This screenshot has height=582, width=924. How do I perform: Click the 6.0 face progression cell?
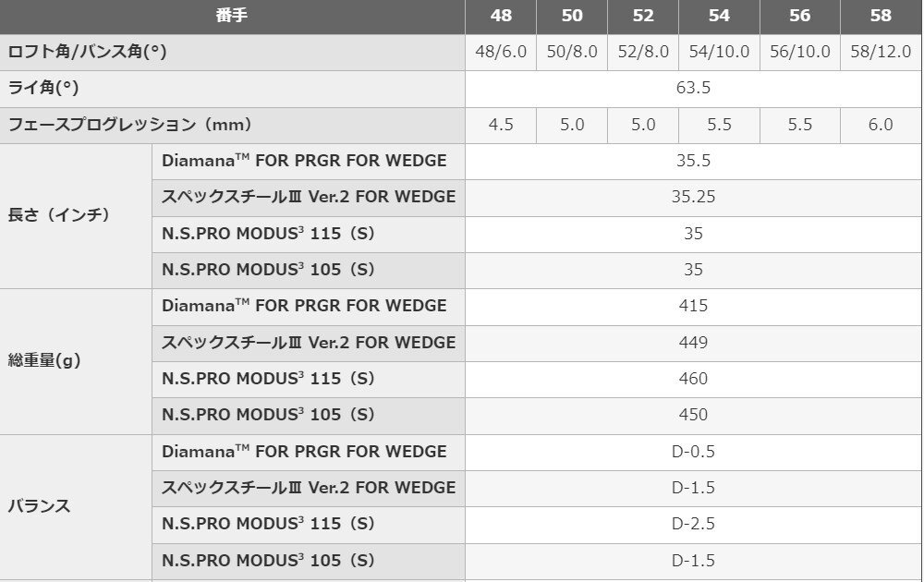click(x=881, y=125)
